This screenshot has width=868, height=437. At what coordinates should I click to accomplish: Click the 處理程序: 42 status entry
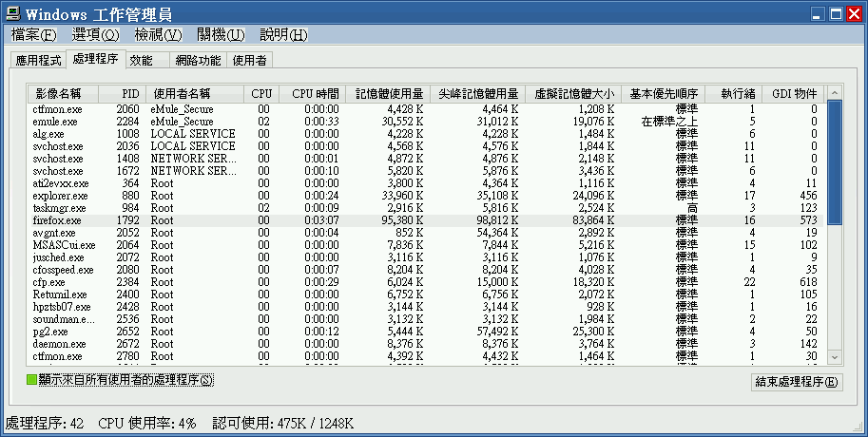[45, 424]
